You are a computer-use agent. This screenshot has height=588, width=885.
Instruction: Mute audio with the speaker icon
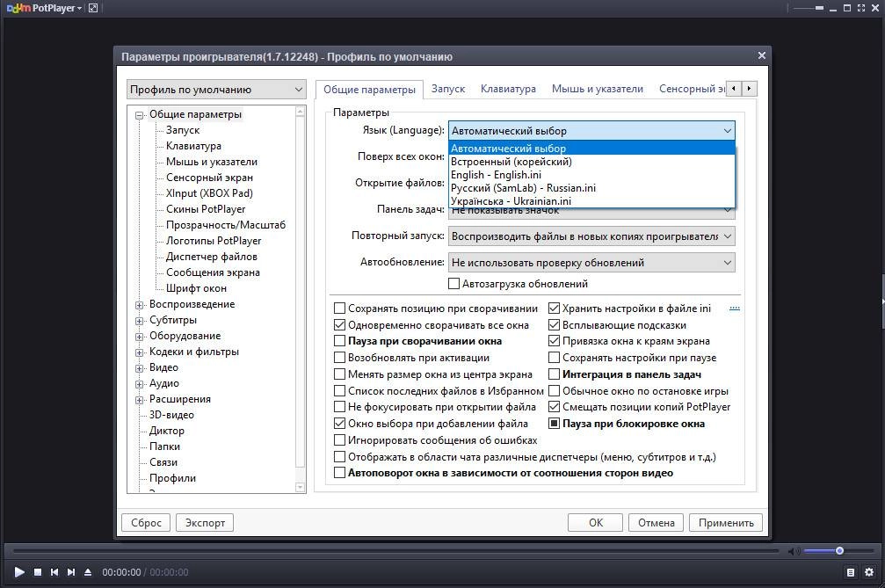[x=794, y=551]
